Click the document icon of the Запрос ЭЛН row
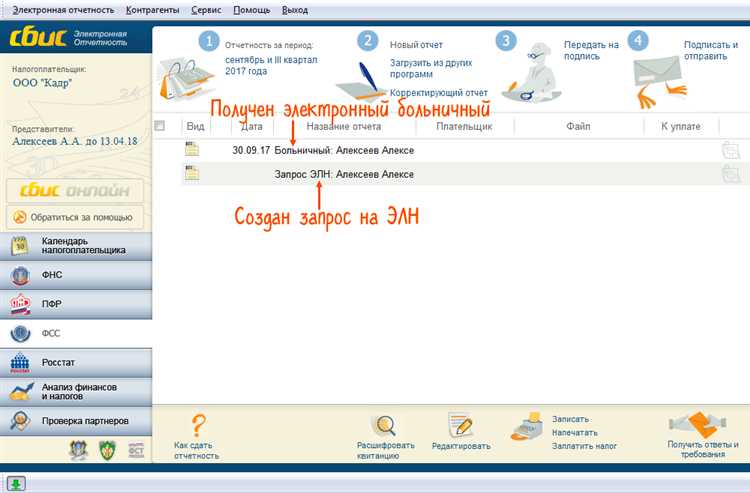 pyautogui.click(x=192, y=173)
